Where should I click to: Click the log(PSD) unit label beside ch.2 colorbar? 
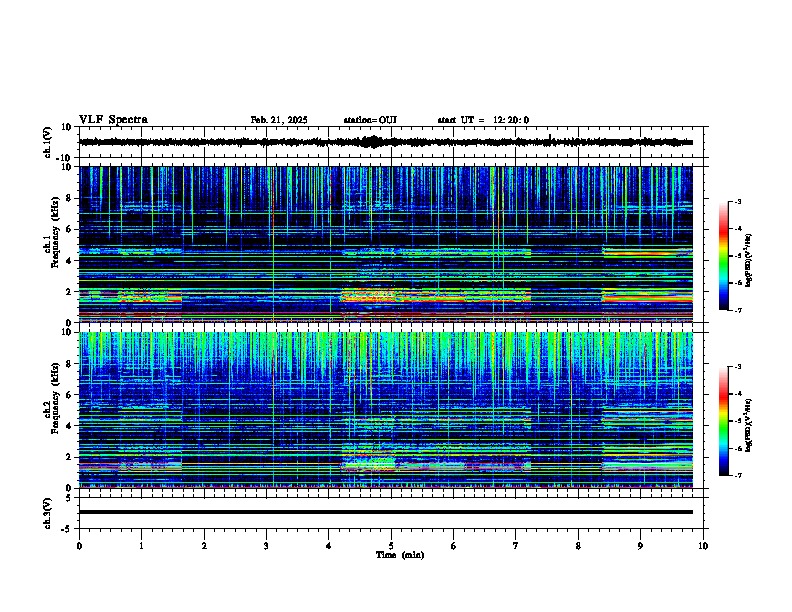click(x=748, y=425)
